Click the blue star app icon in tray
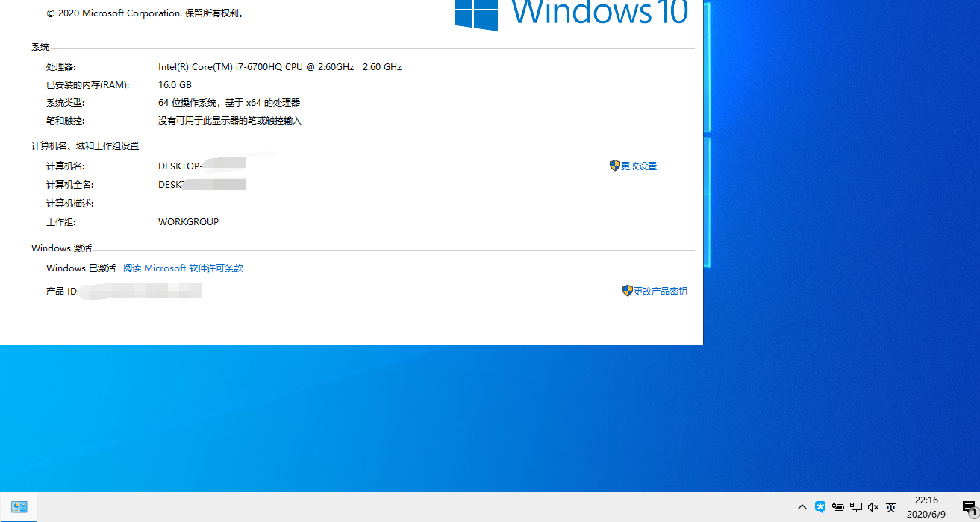980x522 pixels. 820,506
